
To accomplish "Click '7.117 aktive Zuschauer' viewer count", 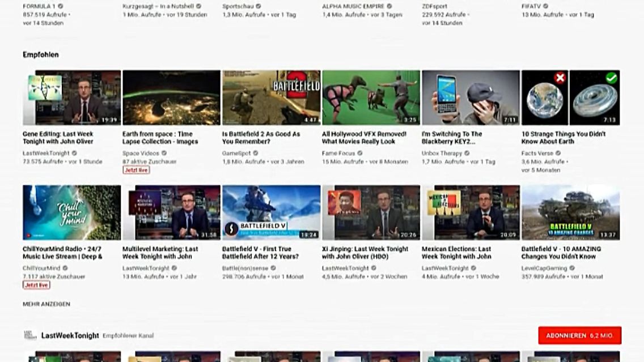I will (54, 276).
